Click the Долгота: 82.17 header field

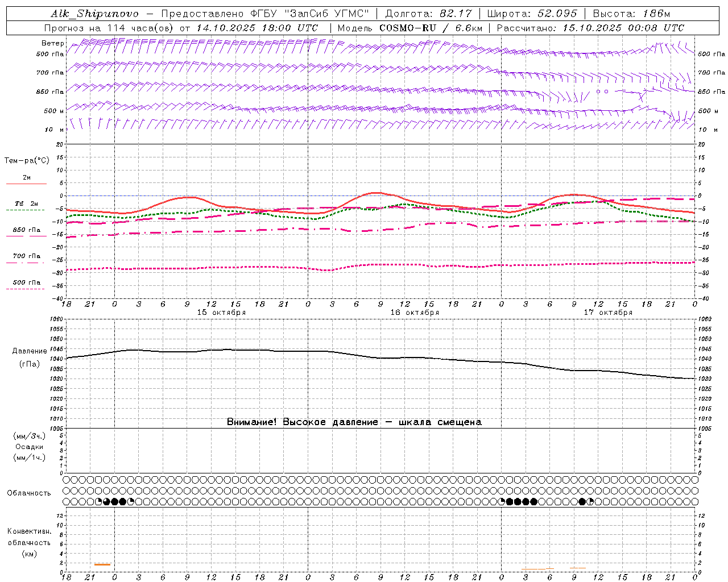coord(429,14)
